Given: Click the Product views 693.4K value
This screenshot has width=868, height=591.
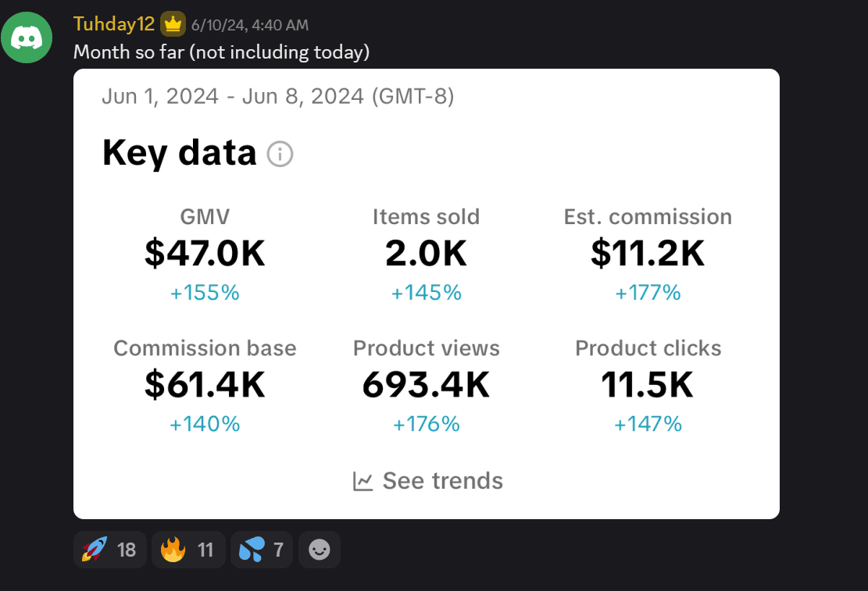Looking at the screenshot, I should pyautogui.click(x=426, y=384).
